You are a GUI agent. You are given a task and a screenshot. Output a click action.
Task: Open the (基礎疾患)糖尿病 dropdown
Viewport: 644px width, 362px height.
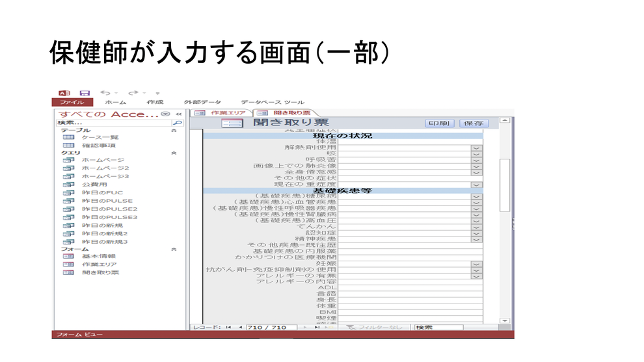point(476,196)
